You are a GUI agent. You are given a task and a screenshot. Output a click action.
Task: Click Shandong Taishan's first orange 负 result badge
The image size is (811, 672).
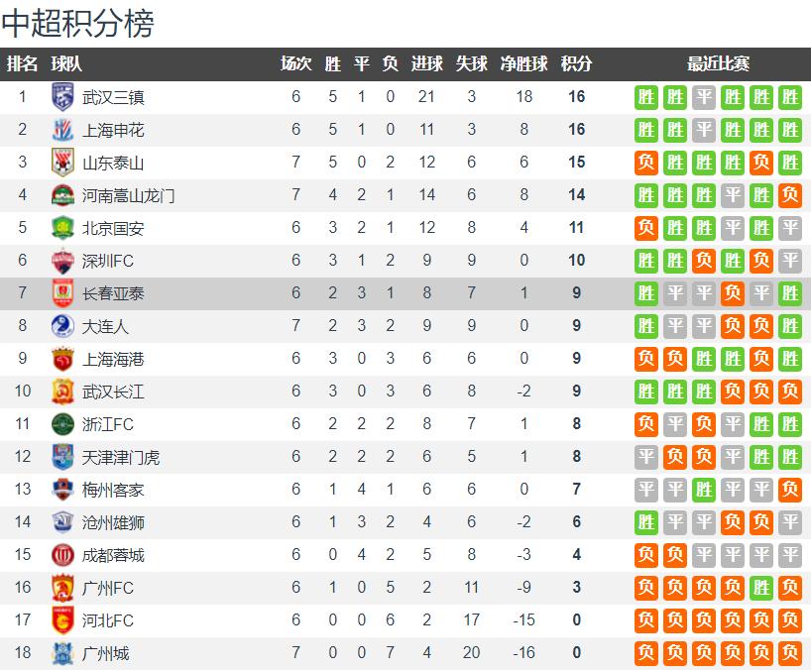pos(646,163)
